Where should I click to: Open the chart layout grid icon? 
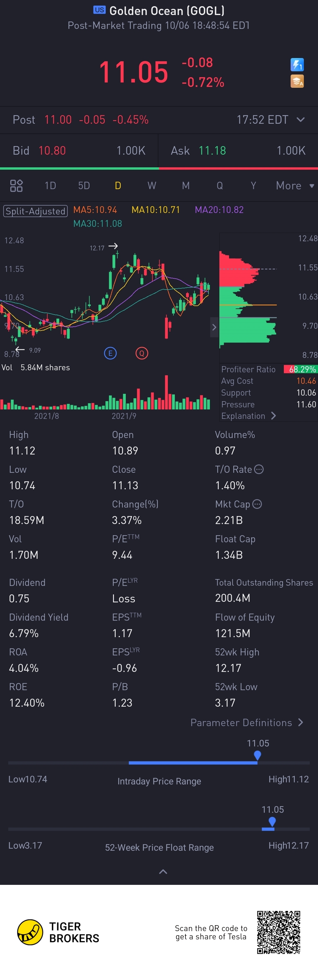click(16, 186)
